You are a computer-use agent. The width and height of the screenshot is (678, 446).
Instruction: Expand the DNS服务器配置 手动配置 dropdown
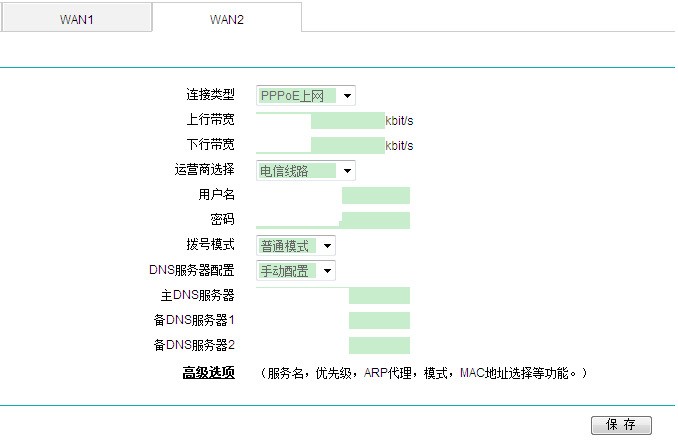point(296,271)
